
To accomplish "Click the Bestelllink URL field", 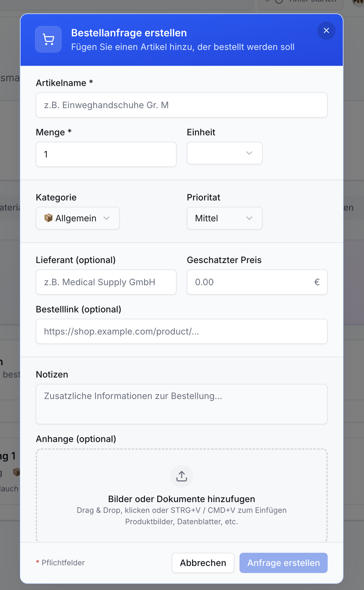I will 182,331.
